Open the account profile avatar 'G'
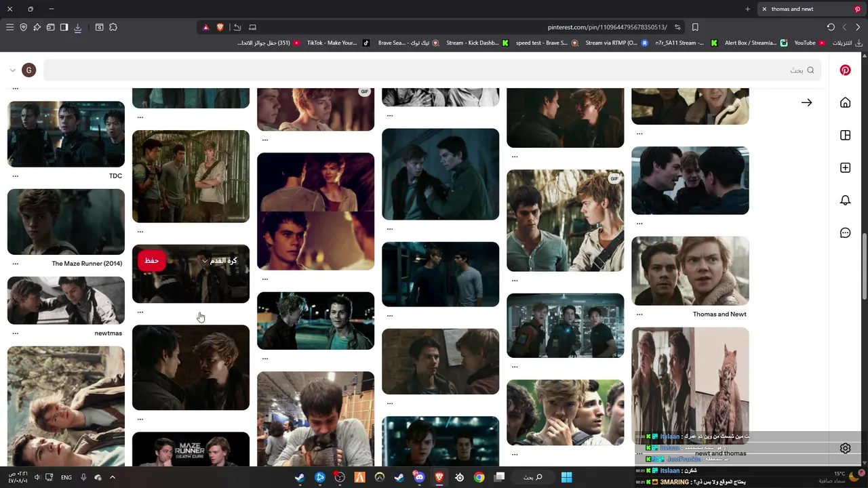This screenshot has width=868, height=488. click(28, 70)
